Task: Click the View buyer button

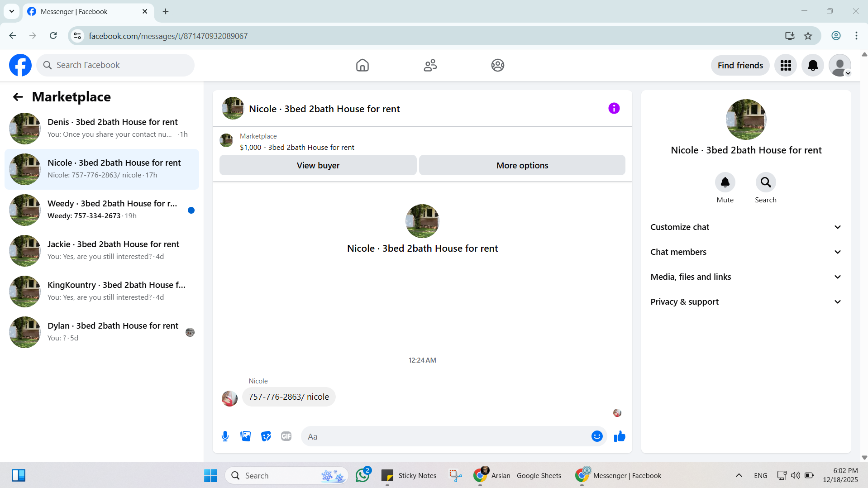Action: click(318, 166)
